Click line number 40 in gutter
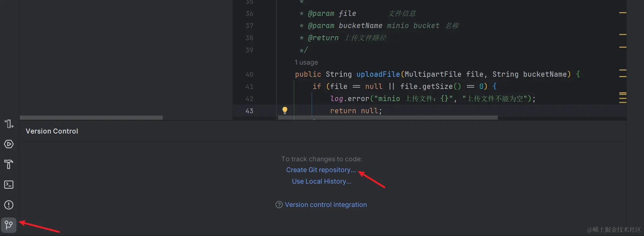644x236 pixels. (x=249, y=74)
